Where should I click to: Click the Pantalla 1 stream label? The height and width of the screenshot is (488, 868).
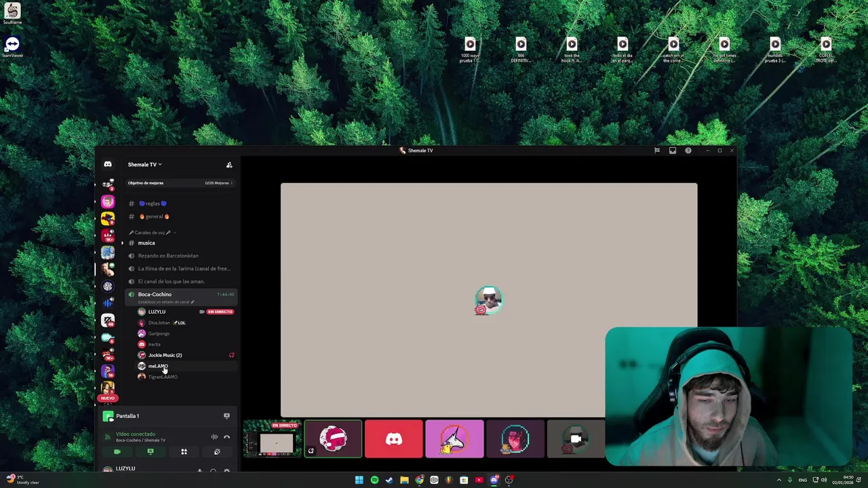[x=127, y=416]
